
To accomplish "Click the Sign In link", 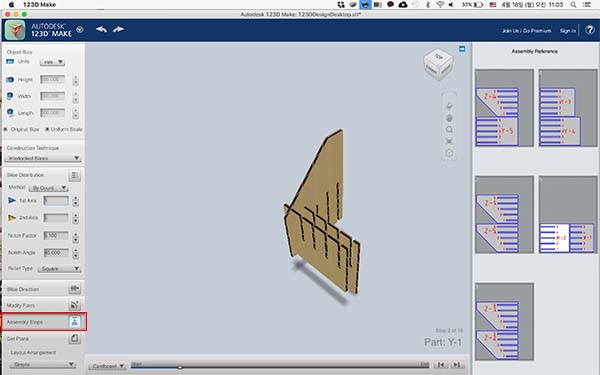I will (567, 31).
